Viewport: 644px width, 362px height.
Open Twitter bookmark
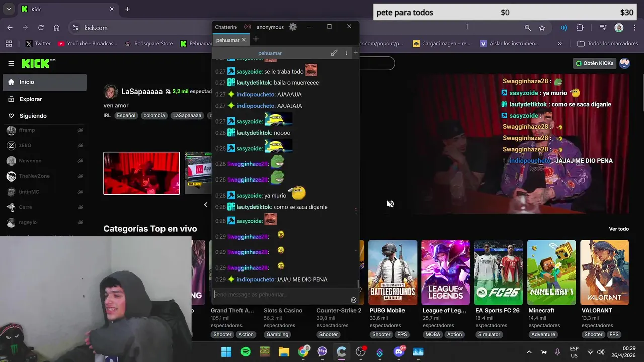click(x=38, y=44)
